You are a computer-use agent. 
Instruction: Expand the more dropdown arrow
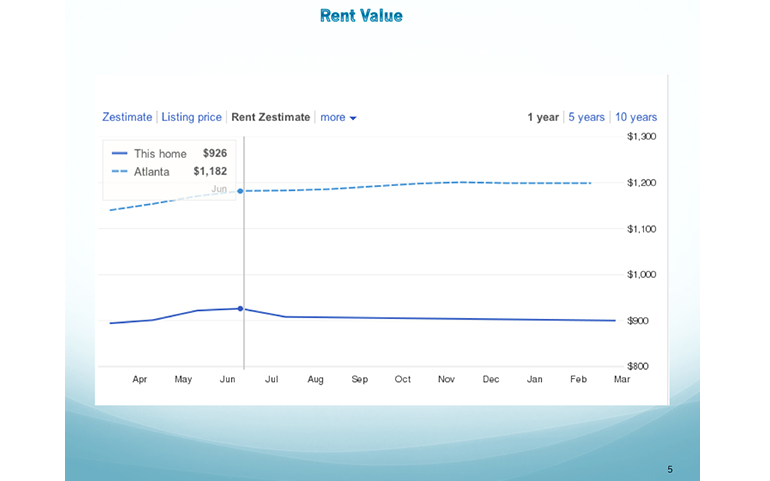tap(353, 118)
